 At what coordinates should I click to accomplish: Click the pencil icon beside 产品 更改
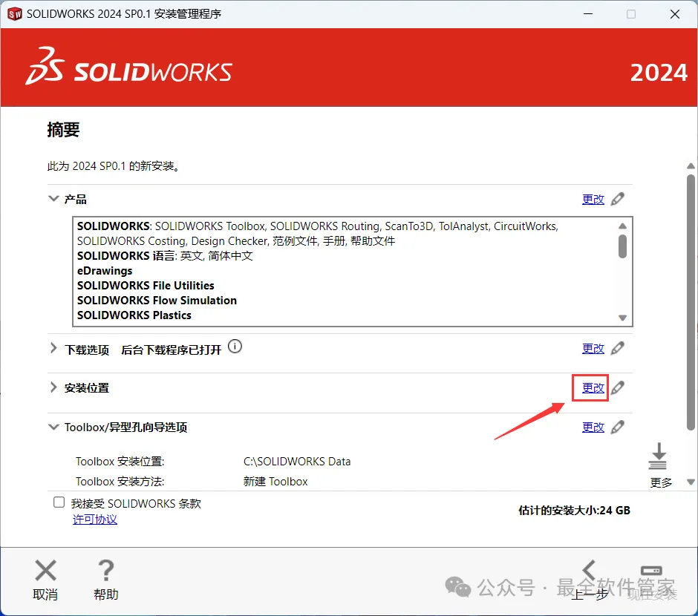[x=617, y=199]
